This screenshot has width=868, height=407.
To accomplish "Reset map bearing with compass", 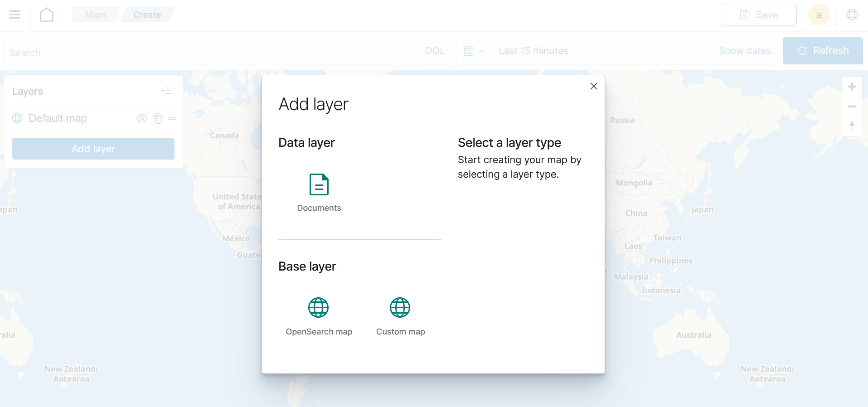I will click(852, 126).
